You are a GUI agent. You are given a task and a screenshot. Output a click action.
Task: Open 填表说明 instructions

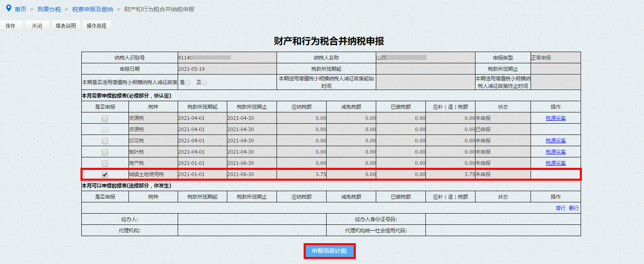point(66,26)
